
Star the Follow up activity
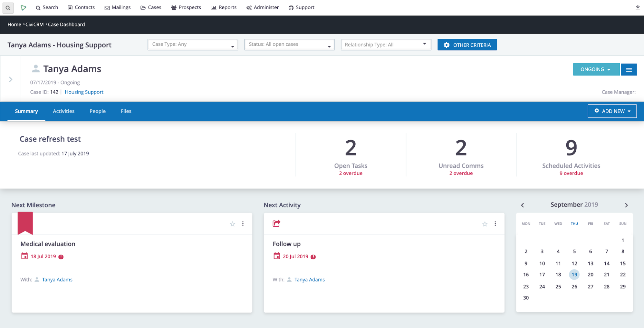tap(485, 224)
